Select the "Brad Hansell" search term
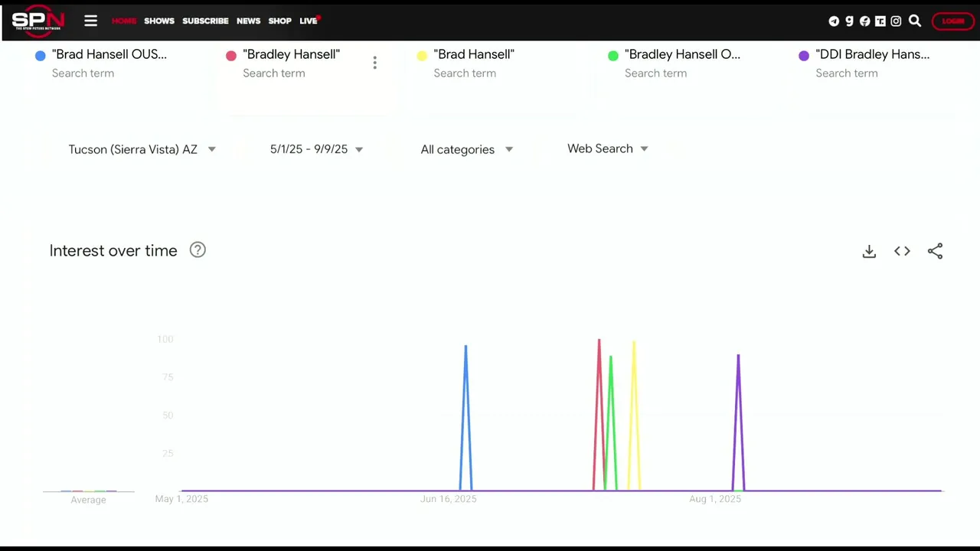Screen dimensions: 980x551 [474, 54]
